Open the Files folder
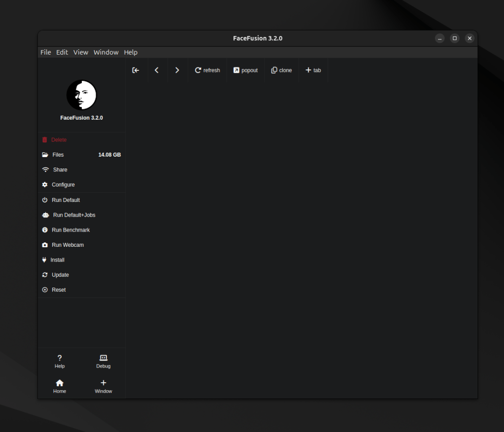This screenshot has height=432, width=504. click(58, 155)
